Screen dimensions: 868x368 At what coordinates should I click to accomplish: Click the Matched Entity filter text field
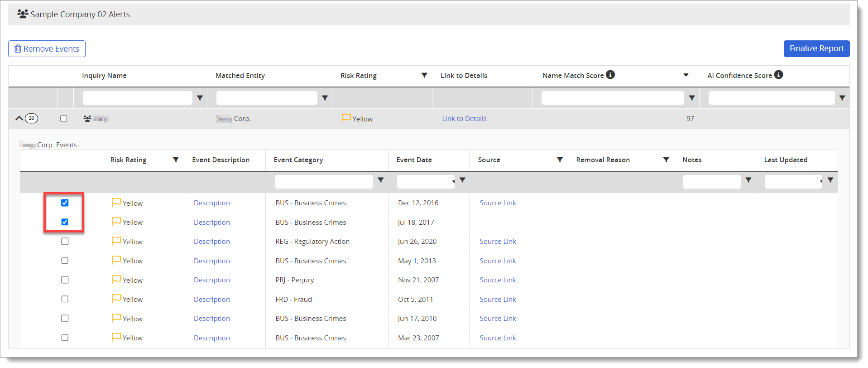click(x=267, y=98)
